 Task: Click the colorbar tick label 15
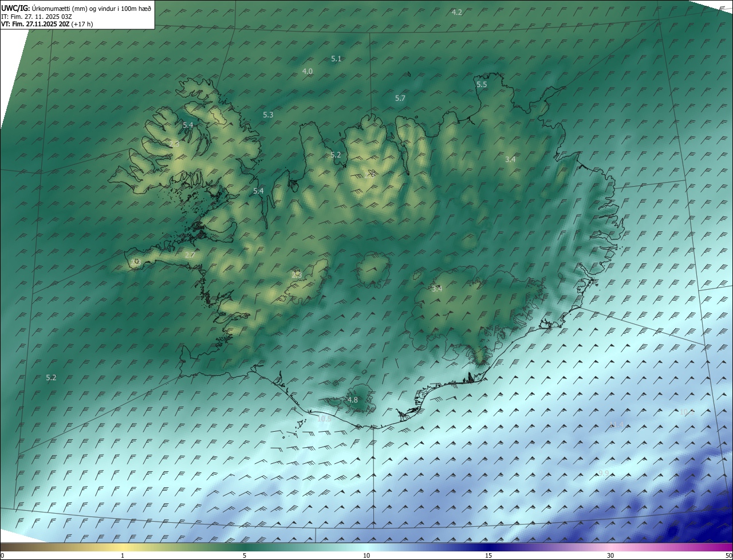[x=488, y=555]
